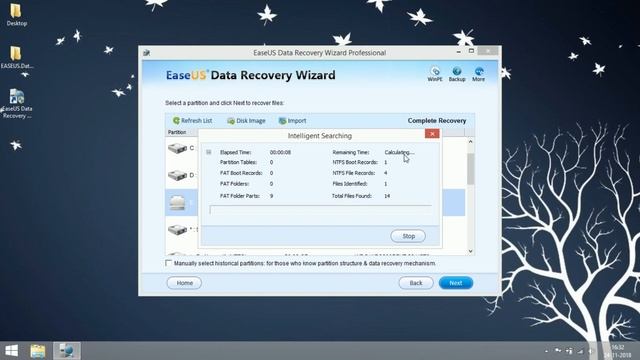640x360 pixels.
Task: Open the Windows Start button
Action: (11, 351)
